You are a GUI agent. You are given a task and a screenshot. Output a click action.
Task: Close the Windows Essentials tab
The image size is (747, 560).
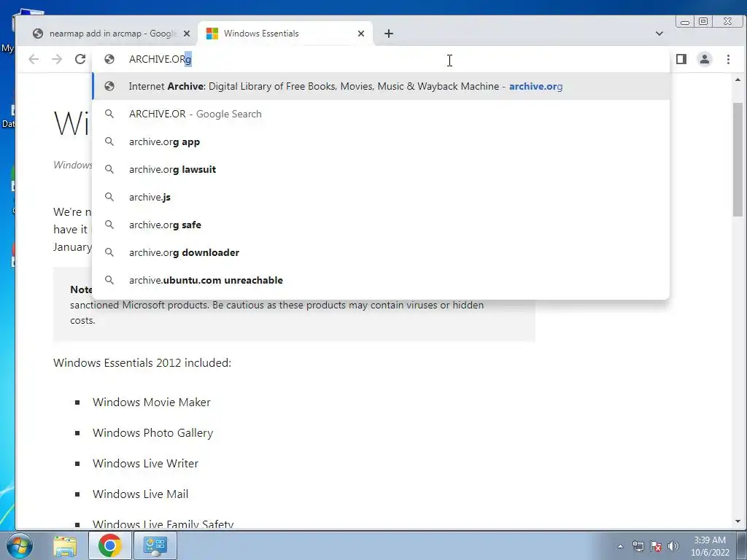(361, 34)
